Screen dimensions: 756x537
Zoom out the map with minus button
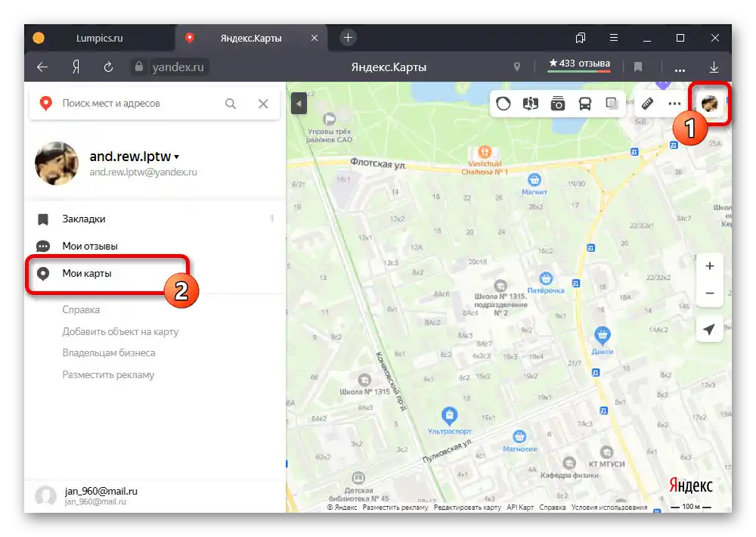pyautogui.click(x=710, y=293)
